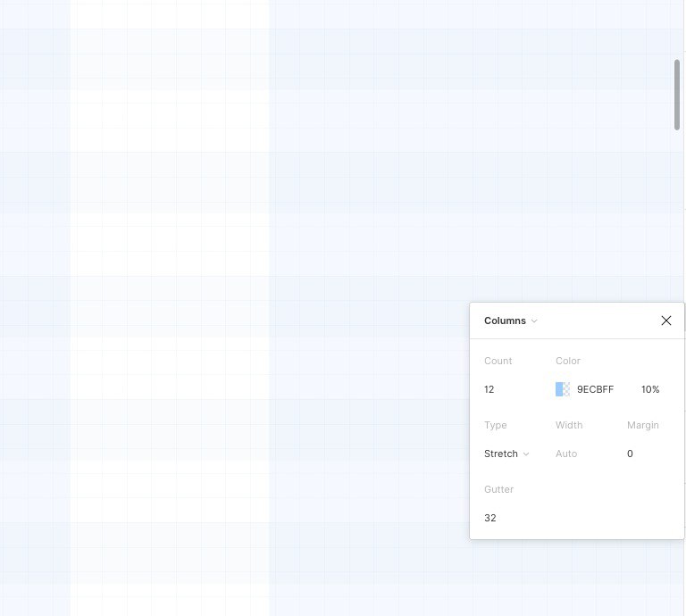Click the Count label

pyautogui.click(x=498, y=361)
